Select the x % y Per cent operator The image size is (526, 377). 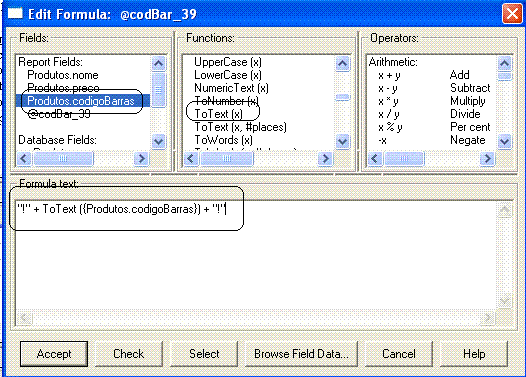(433, 127)
